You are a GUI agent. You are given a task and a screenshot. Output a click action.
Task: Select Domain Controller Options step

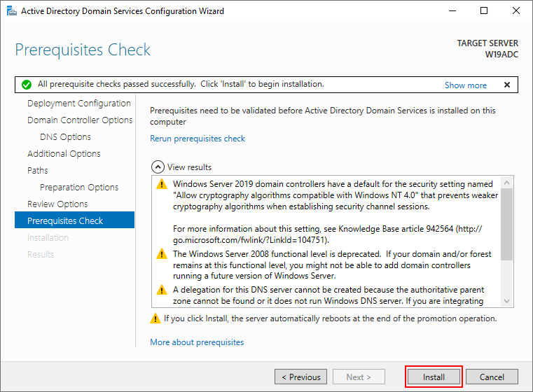click(80, 120)
